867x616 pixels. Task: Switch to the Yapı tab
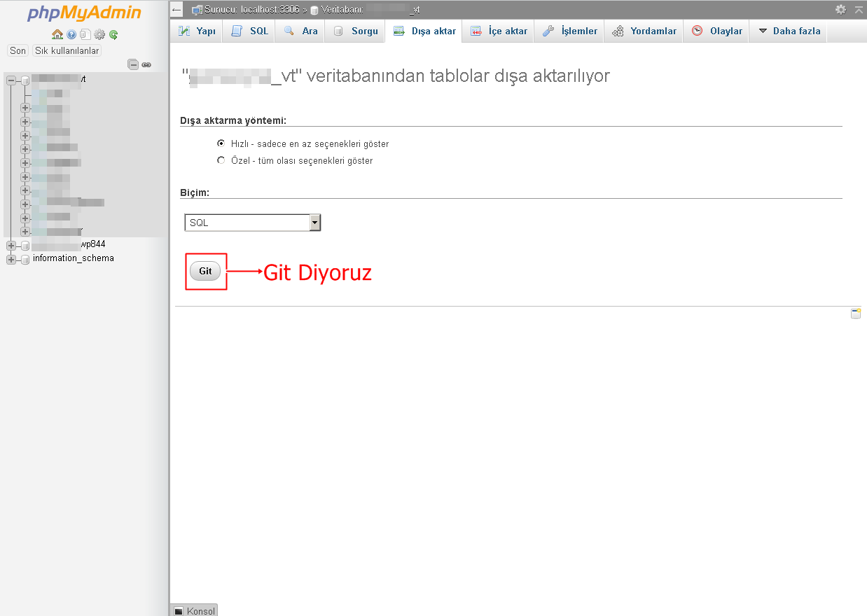click(x=196, y=31)
